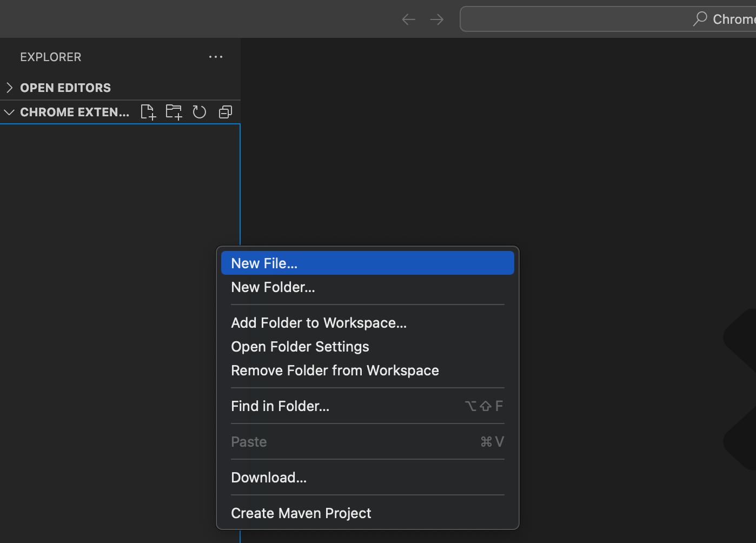
Task: Expand the Open Editors section
Action: click(9, 87)
